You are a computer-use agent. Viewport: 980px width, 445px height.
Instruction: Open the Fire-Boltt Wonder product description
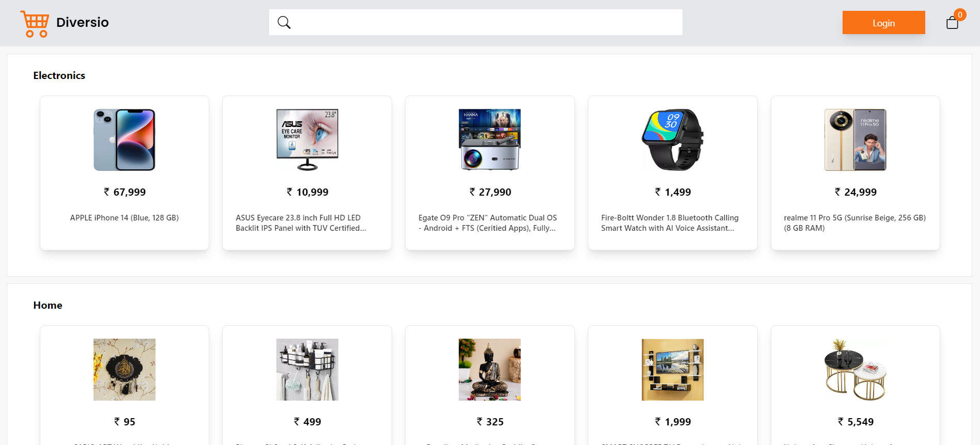[670, 223]
